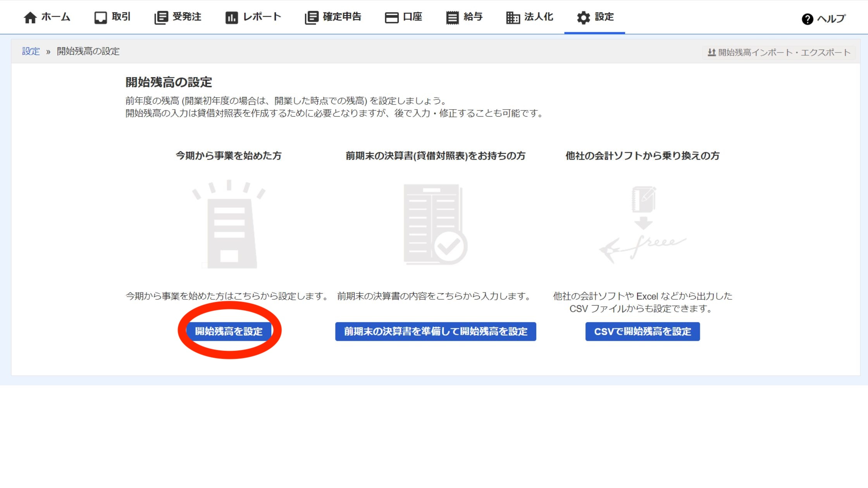Open the 口座 accounts icon
This screenshot has width=868, height=488.
tap(391, 17)
